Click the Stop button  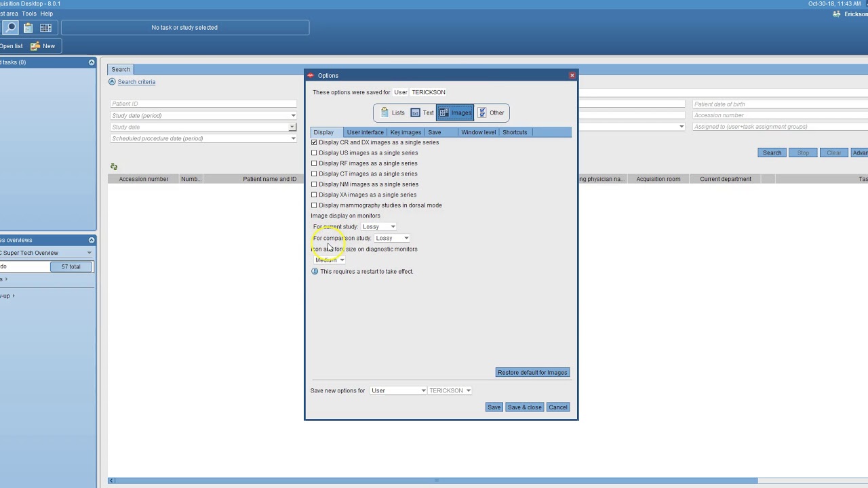click(x=803, y=153)
